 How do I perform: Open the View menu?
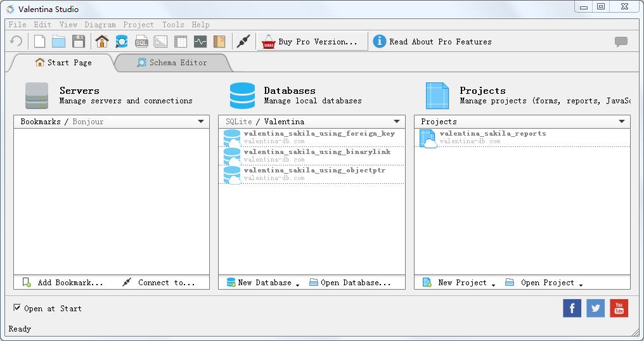point(68,25)
